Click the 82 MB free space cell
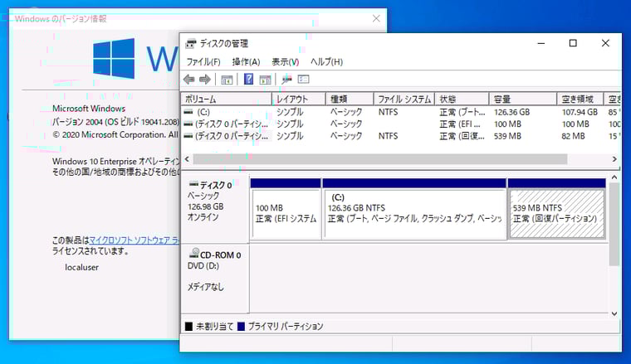The height and width of the screenshot is (364, 631). [x=573, y=136]
